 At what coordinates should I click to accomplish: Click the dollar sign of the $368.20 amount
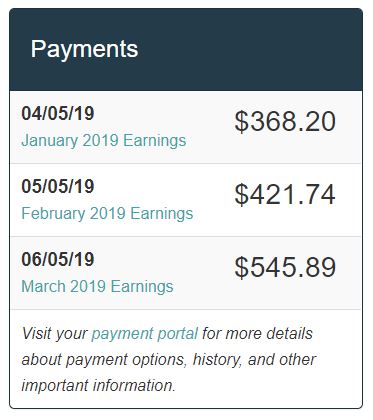[242, 121]
